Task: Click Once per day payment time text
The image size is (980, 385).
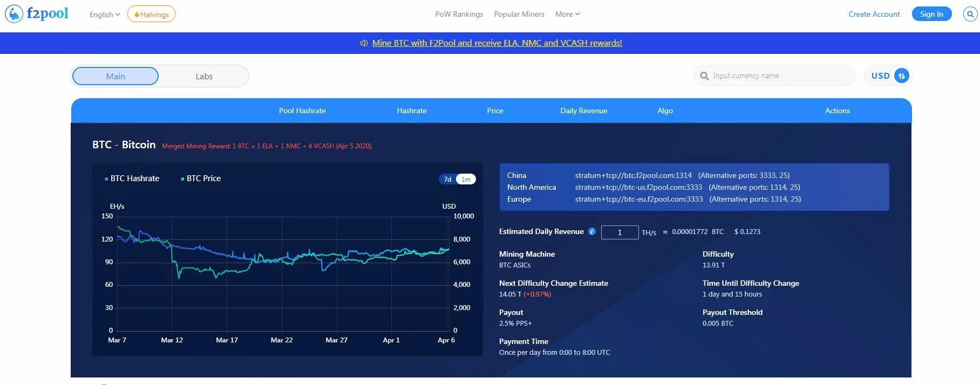Action: (555, 353)
